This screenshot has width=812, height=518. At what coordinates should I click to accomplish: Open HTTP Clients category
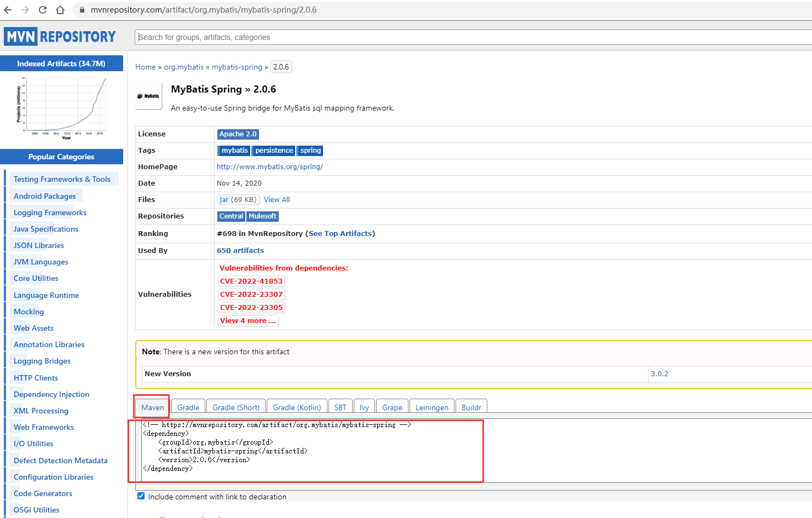point(36,378)
